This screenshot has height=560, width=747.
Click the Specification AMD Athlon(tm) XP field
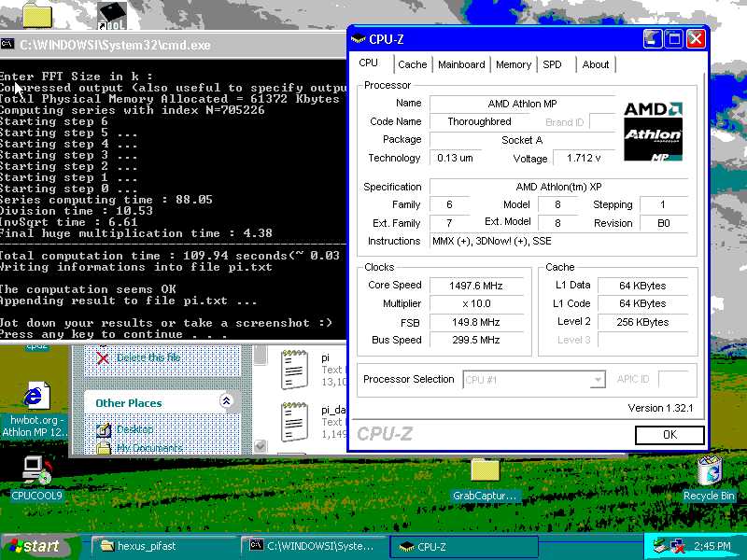(558, 187)
